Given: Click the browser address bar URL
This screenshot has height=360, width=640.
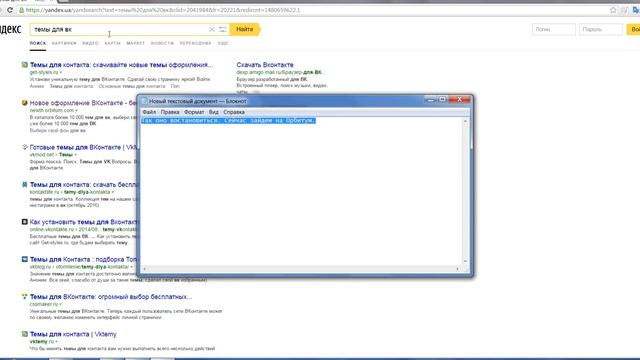Looking at the screenshot, I should (x=163, y=10).
